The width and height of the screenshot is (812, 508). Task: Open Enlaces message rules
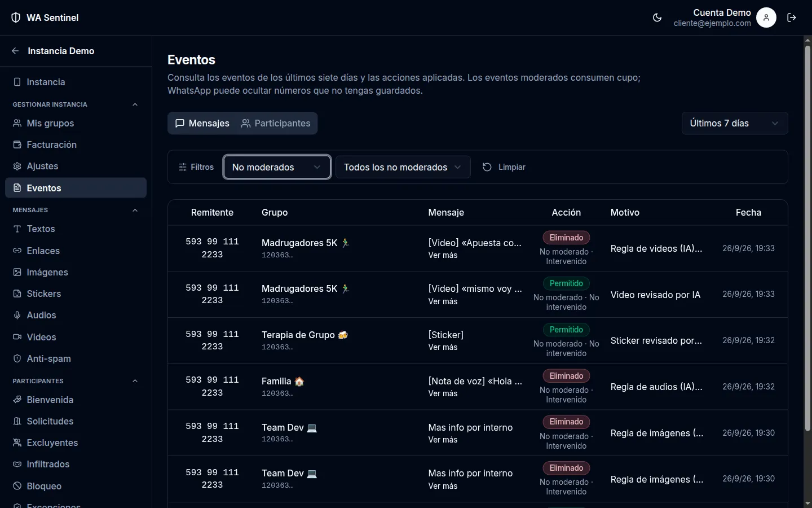(76, 251)
